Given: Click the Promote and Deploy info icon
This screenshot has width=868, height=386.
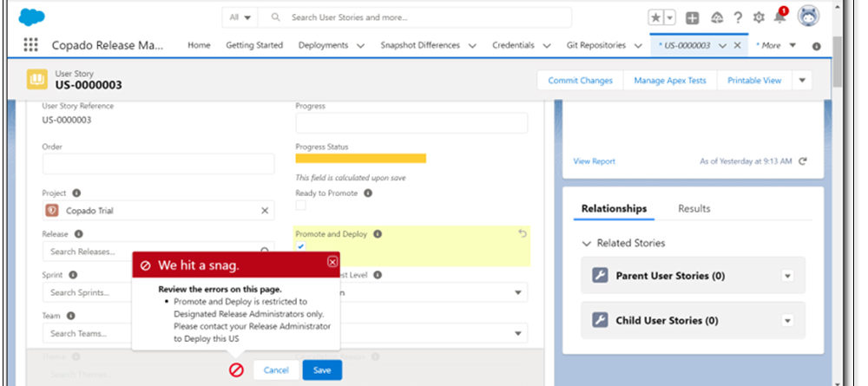Looking at the screenshot, I should 378,234.
